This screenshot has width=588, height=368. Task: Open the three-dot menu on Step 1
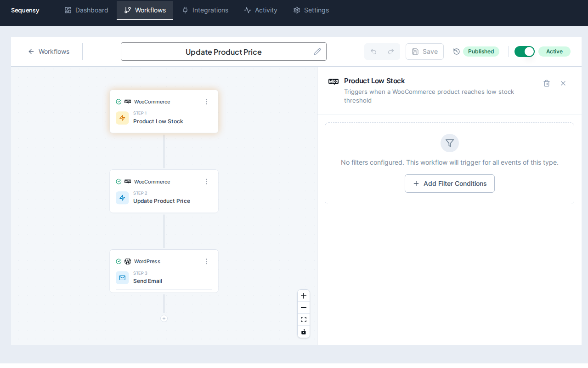tap(206, 102)
